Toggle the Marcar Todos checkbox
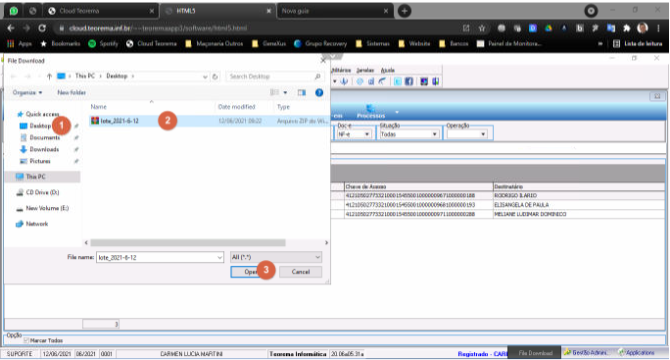Image resolution: width=670 pixels, height=360 pixels. tap(26, 340)
